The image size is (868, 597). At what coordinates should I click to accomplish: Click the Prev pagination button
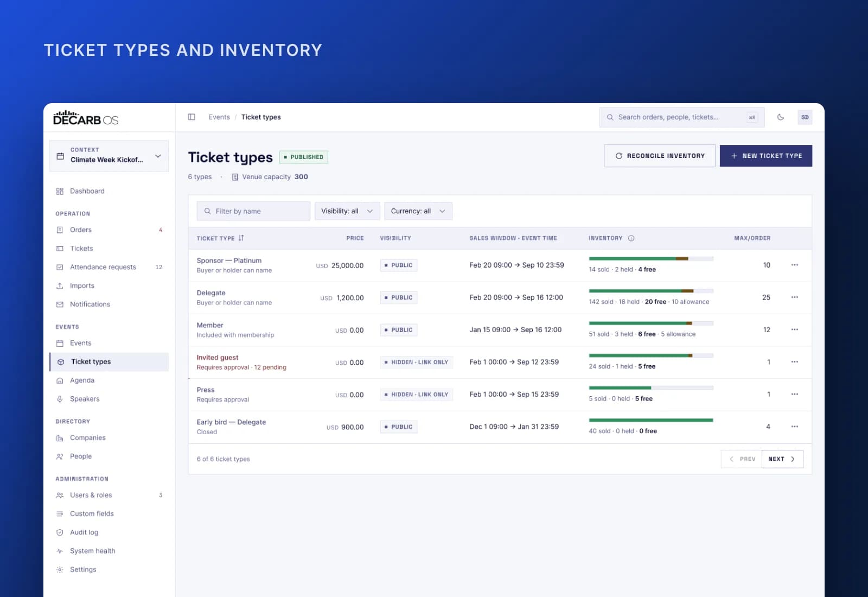(x=742, y=459)
